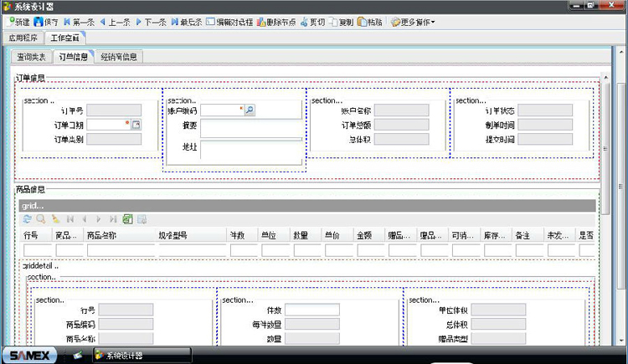Go to previous record with 上一条
The width and height of the screenshot is (628, 364).
pyautogui.click(x=115, y=22)
